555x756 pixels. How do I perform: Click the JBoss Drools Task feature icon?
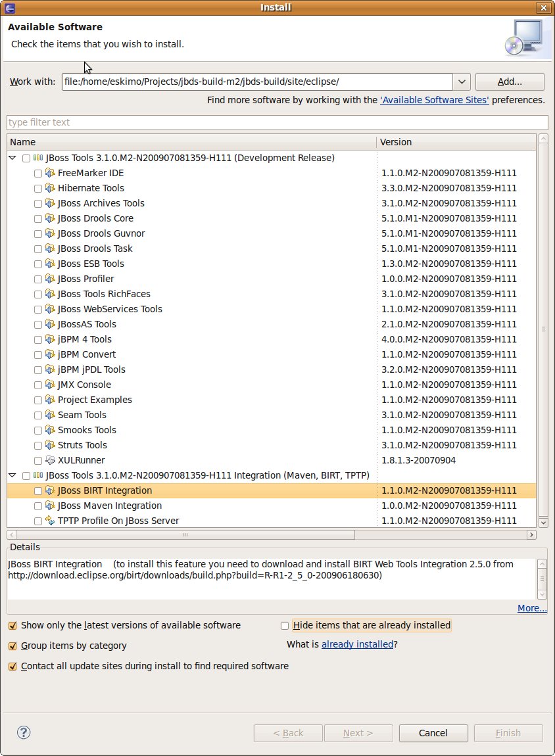(x=50, y=248)
